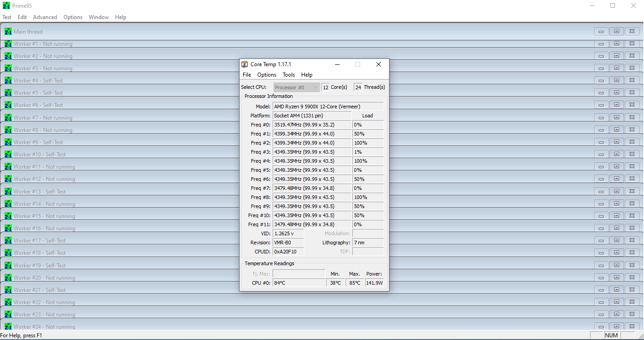Screen dimensions: 644x340
Task: Click the Revision value VMR-B0
Action: (288, 243)
